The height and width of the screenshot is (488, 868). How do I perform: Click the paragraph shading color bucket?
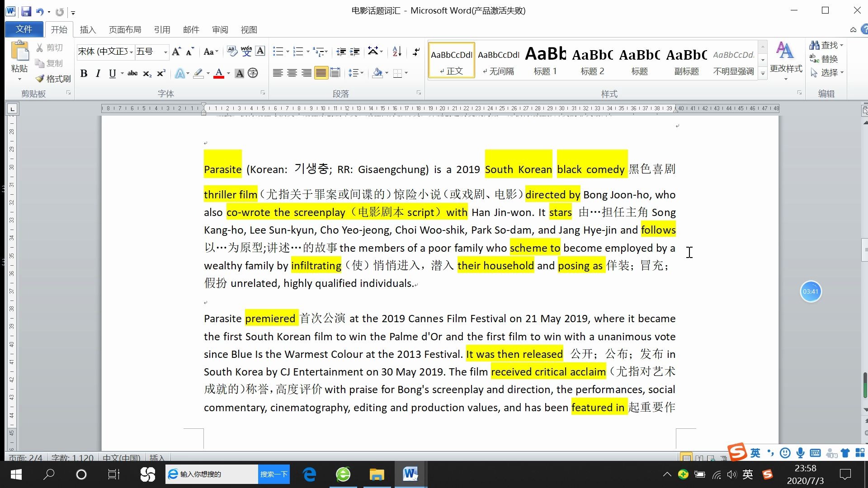pyautogui.click(x=377, y=73)
